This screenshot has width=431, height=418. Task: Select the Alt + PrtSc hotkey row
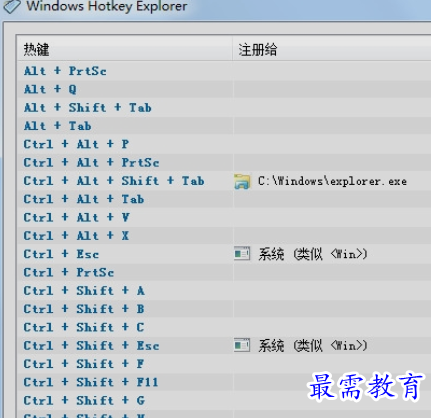point(224,71)
